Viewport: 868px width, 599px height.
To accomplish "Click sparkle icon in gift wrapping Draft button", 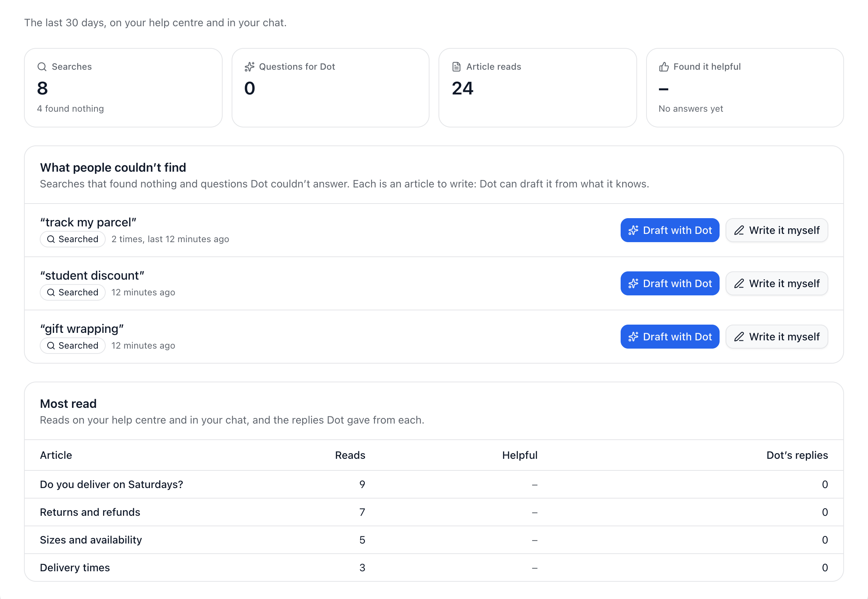I will pyautogui.click(x=633, y=337).
